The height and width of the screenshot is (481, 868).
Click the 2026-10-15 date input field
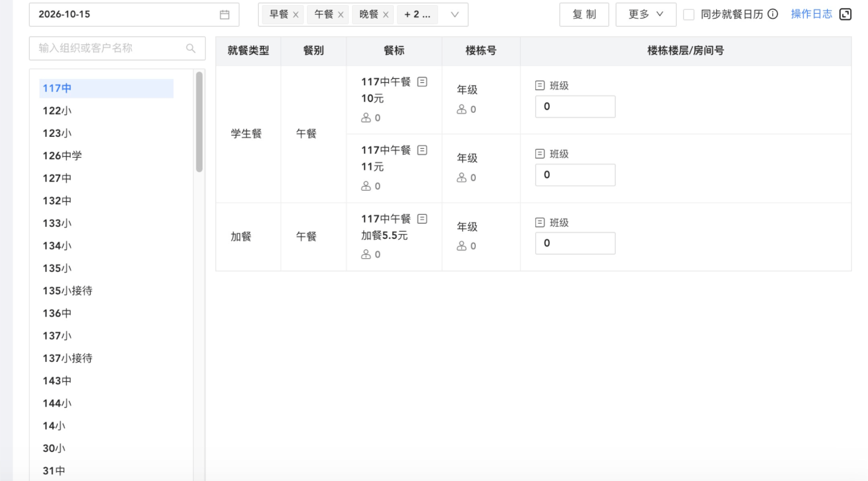pos(134,15)
